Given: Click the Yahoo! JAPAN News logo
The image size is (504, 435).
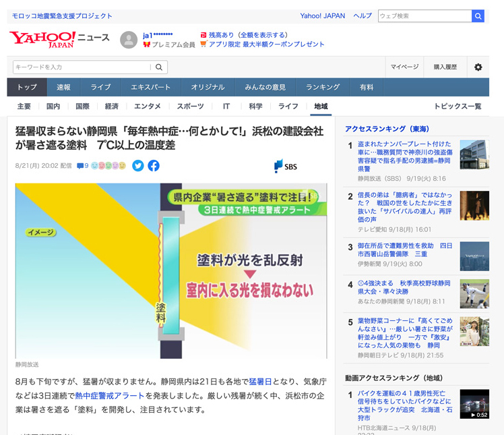Looking at the screenshot, I should click(59, 40).
